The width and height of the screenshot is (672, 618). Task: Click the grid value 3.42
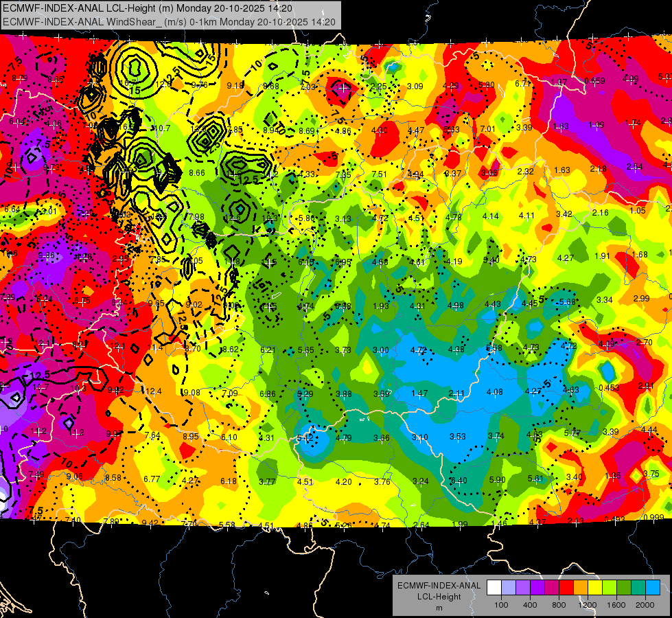click(x=564, y=214)
